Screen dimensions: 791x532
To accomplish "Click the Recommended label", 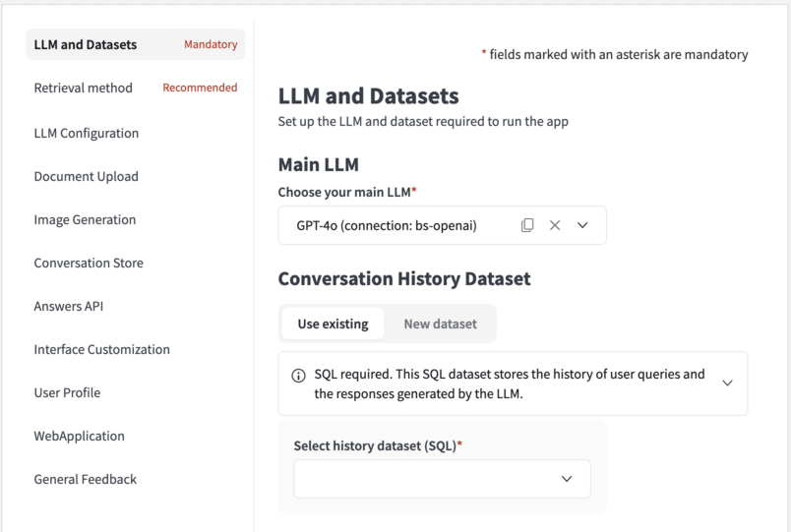I will 200,88.
